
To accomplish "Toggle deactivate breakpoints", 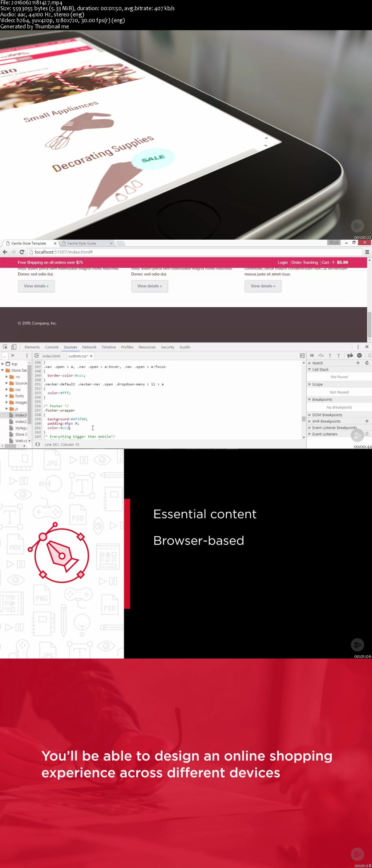I will tap(350, 356).
